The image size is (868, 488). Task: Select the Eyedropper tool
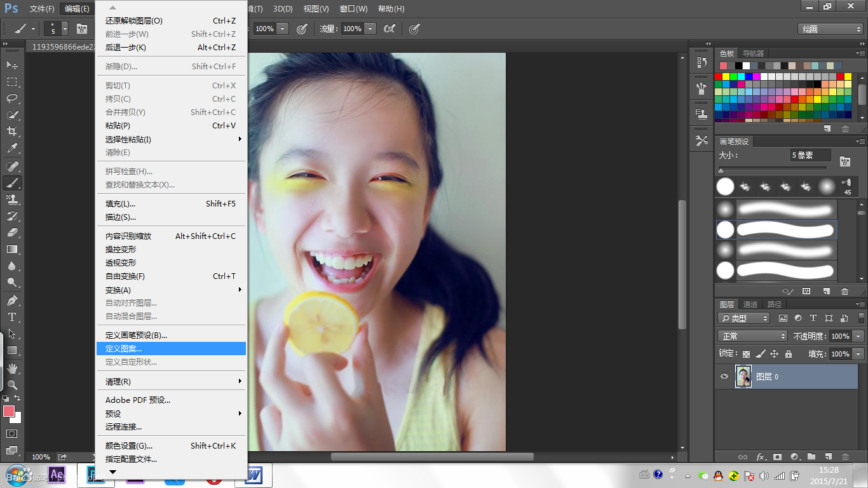pyautogui.click(x=12, y=149)
